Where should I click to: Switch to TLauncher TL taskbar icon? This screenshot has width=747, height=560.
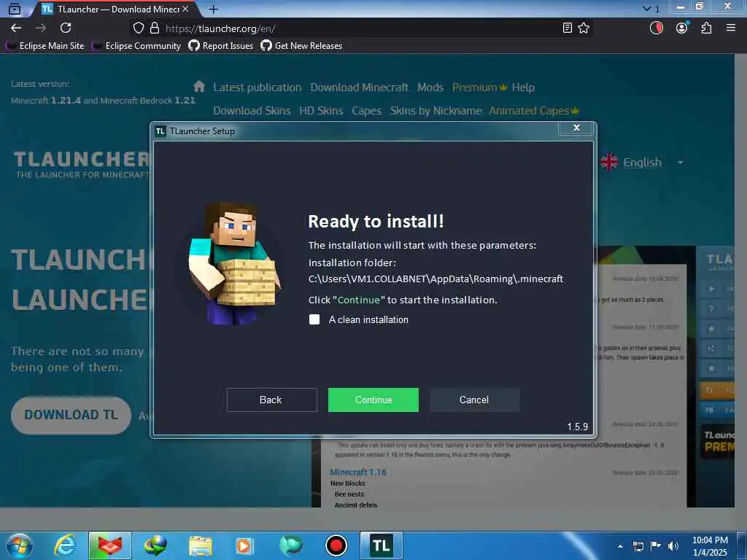[x=381, y=545]
